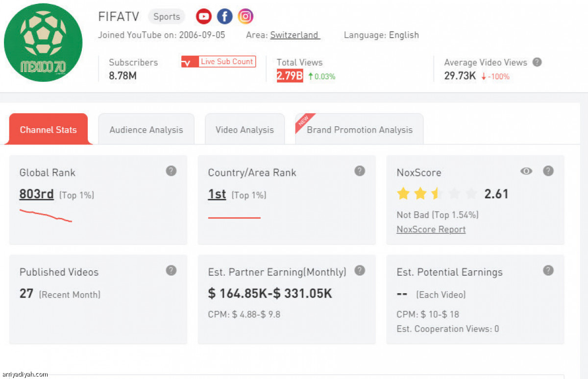588x379 pixels.
Task: Open the Switzerland area link
Action: [x=295, y=35]
